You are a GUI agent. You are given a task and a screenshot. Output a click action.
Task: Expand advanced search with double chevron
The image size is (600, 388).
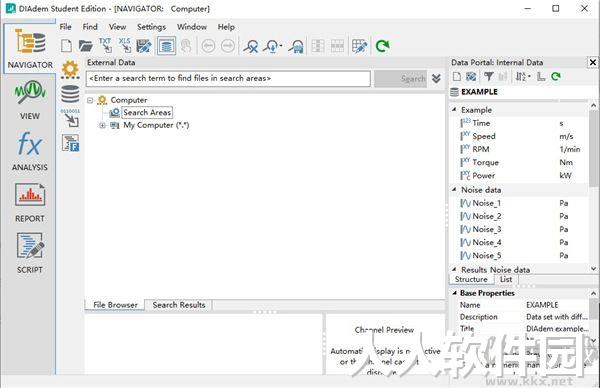point(436,78)
